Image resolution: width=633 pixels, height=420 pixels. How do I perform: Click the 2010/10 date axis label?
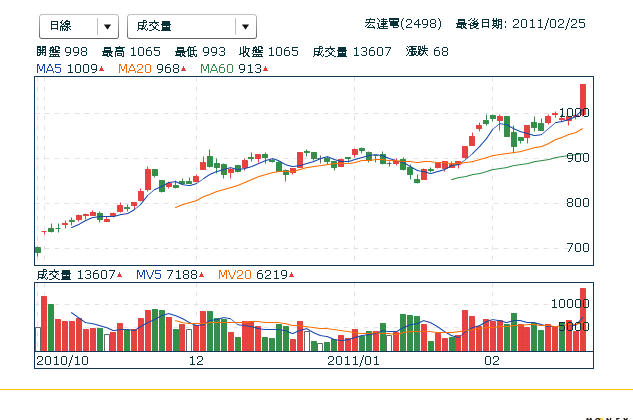point(63,361)
